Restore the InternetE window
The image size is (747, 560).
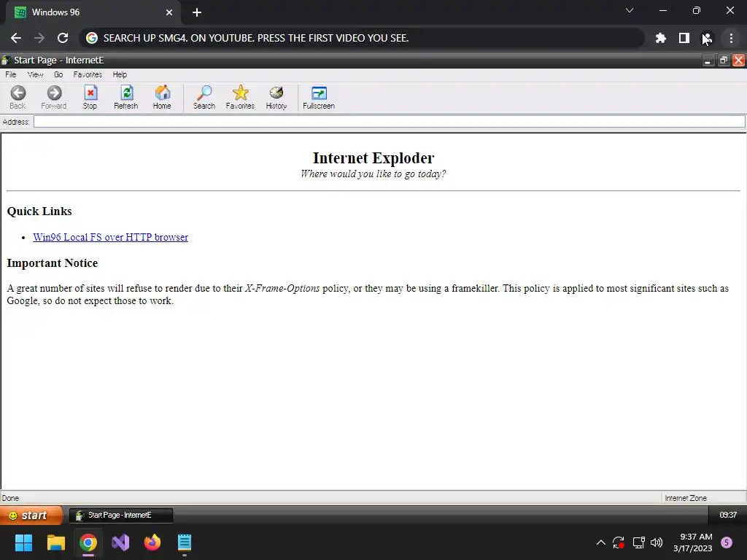pos(723,61)
